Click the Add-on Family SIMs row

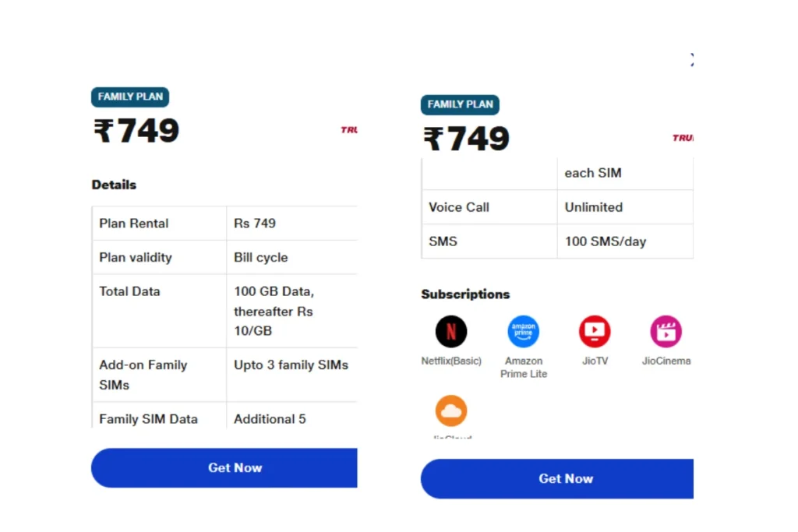pos(224,375)
